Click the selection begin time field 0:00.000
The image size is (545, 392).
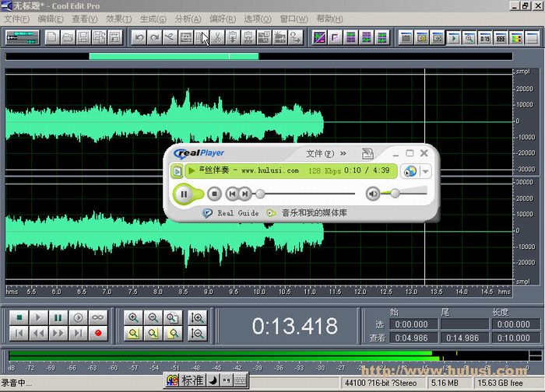pos(412,324)
